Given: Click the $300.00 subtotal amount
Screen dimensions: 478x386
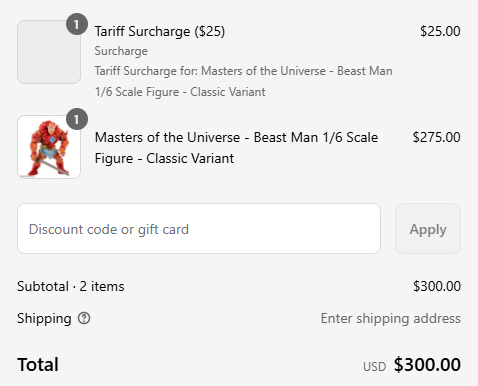Looking at the screenshot, I should [x=437, y=286].
